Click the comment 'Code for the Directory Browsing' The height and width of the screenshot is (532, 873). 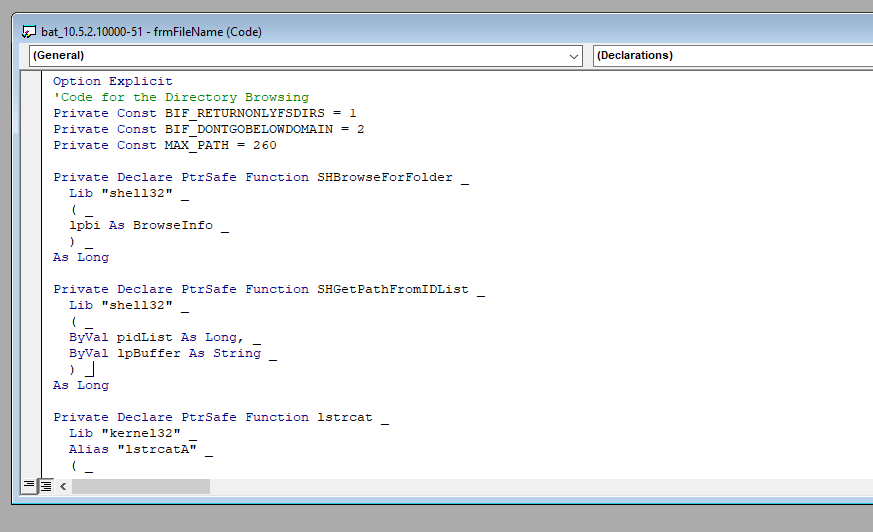point(181,97)
